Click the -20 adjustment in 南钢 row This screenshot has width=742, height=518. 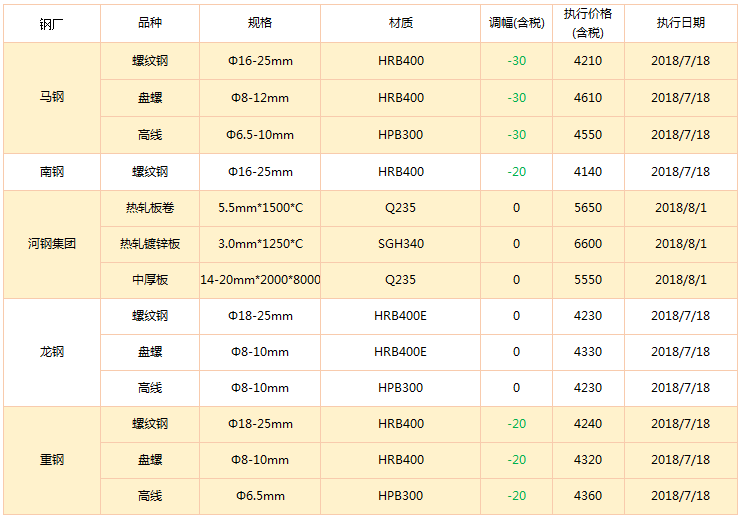coord(517,172)
